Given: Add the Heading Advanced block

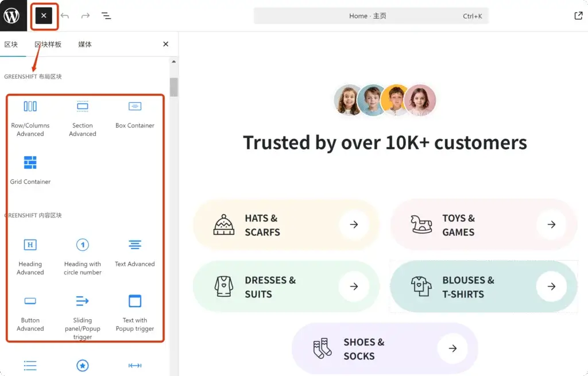Looking at the screenshot, I should [30, 256].
